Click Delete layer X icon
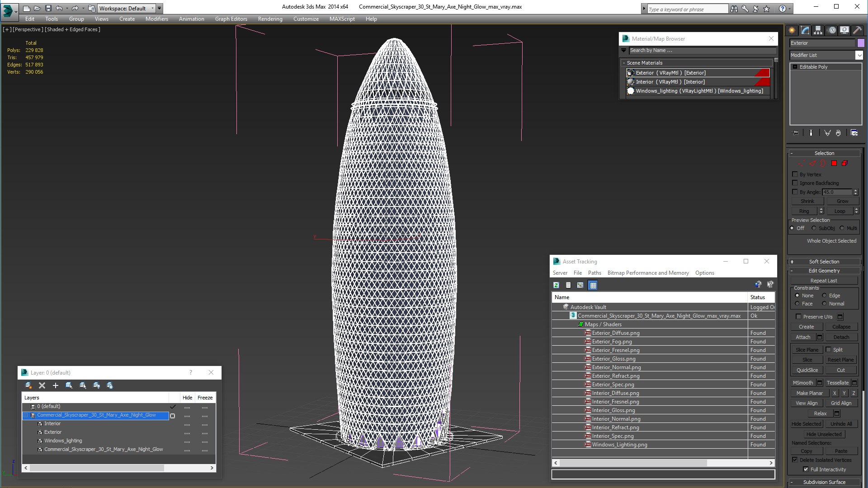 [x=42, y=385]
